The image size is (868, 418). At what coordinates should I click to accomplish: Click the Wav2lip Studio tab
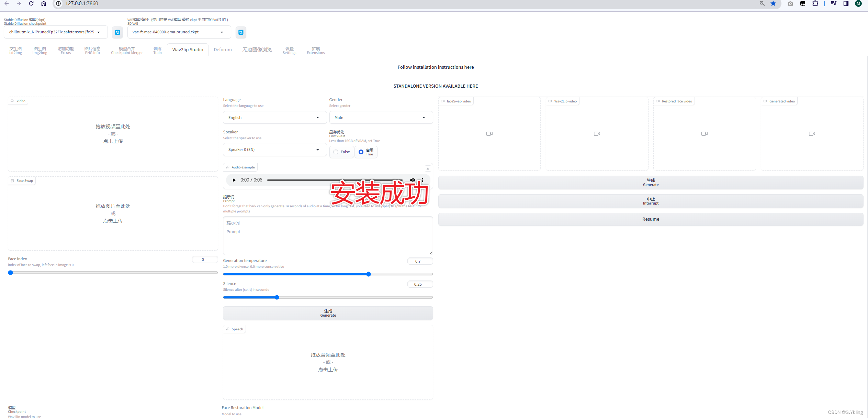(x=188, y=51)
